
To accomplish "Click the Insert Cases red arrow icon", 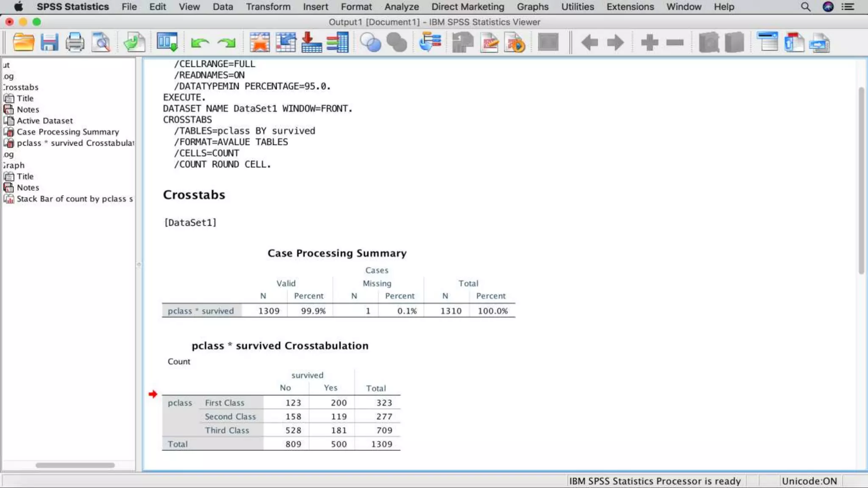I will coord(312,42).
